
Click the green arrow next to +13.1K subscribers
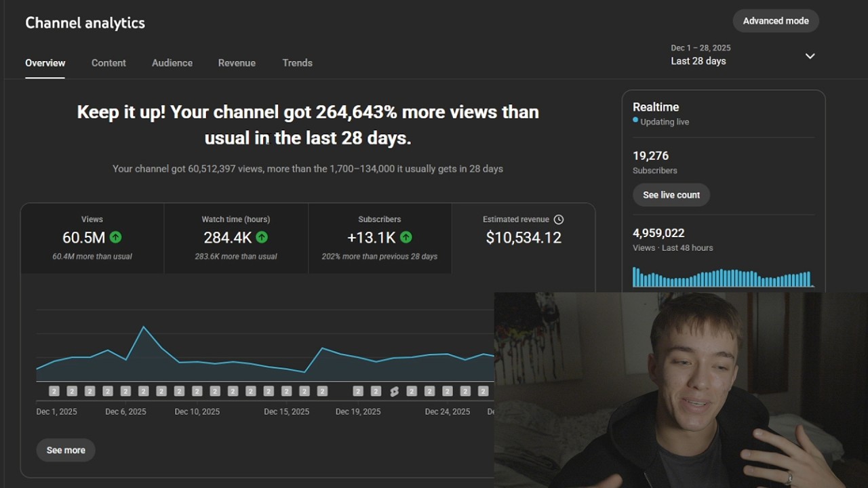(x=406, y=237)
